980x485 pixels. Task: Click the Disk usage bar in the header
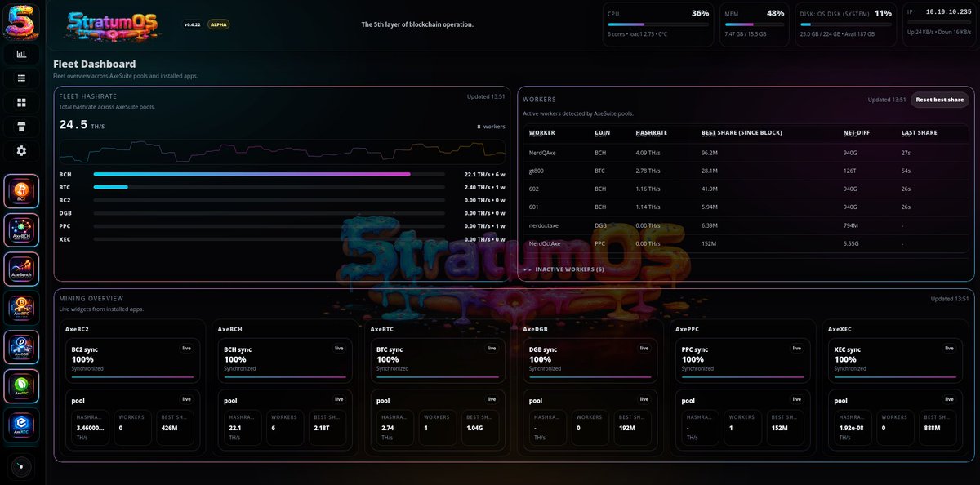point(845,24)
